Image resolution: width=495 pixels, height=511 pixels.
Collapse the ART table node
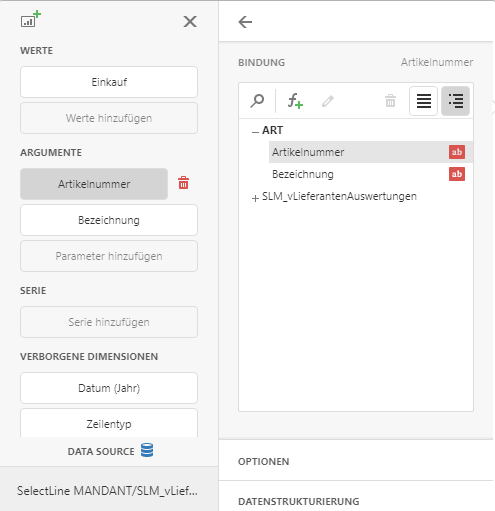[x=255, y=132]
